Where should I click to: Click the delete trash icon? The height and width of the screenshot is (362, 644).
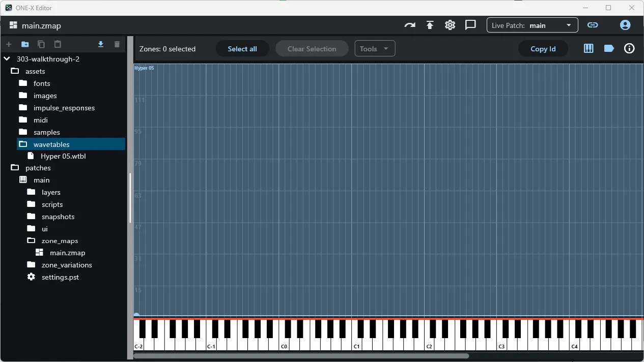(x=117, y=44)
